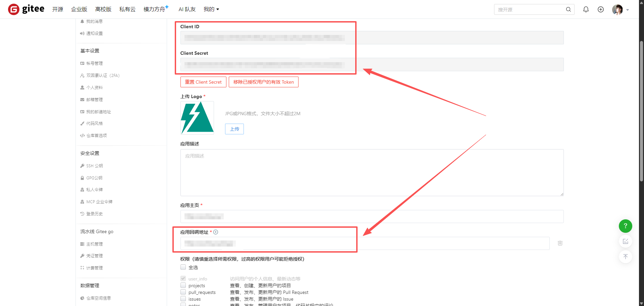The height and width of the screenshot is (306, 644).
Task: Go to SSH 公钥 in sidebar
Action: click(94, 166)
